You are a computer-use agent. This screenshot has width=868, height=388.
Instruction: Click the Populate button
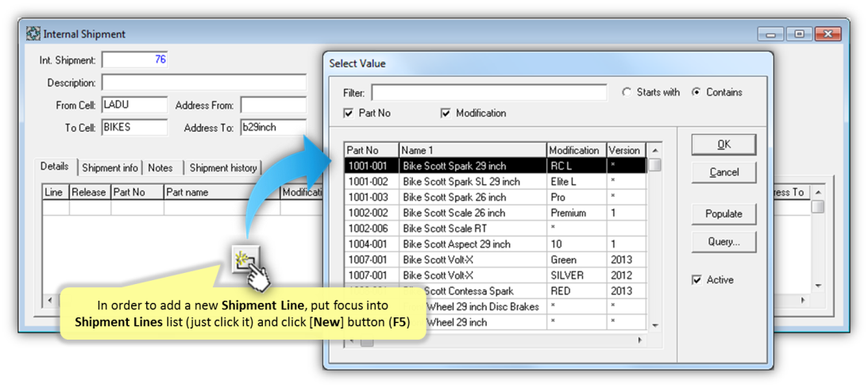tap(723, 214)
